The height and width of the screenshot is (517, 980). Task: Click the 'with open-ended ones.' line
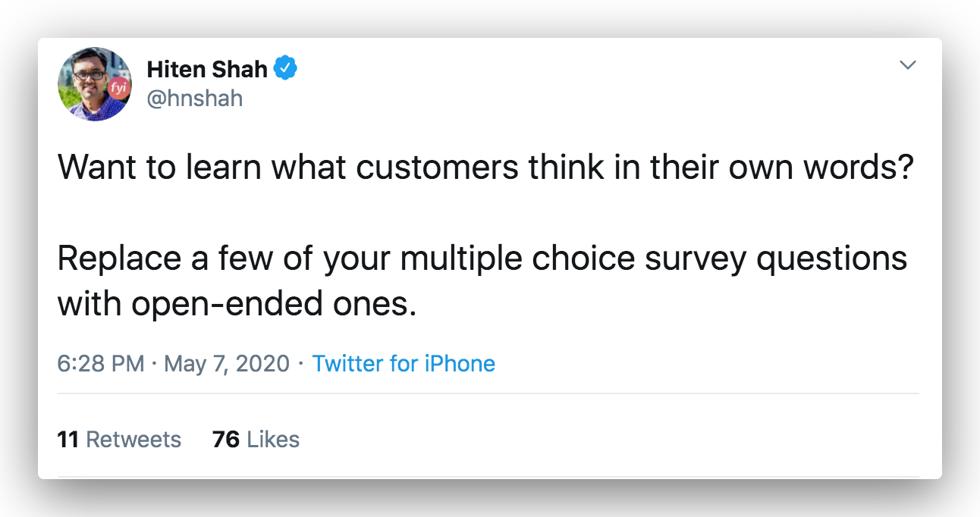(x=237, y=305)
